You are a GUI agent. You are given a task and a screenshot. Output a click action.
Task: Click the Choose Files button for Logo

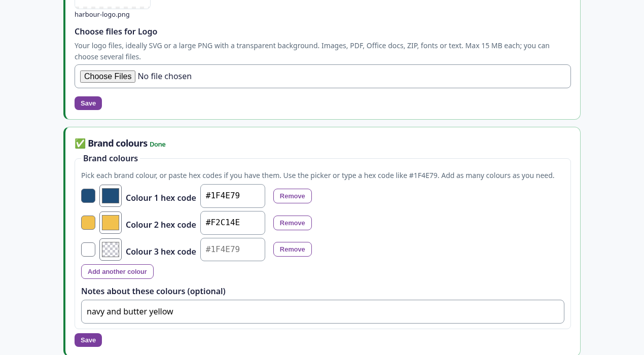tap(108, 77)
